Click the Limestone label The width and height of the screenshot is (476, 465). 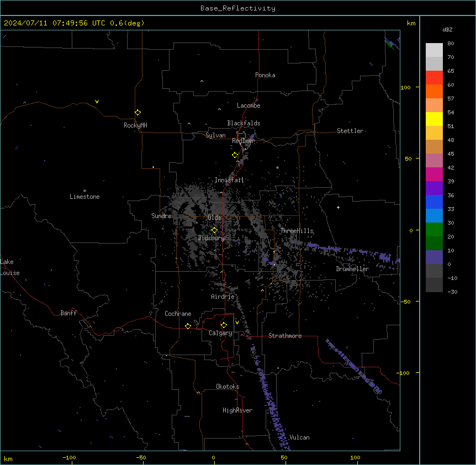click(84, 197)
